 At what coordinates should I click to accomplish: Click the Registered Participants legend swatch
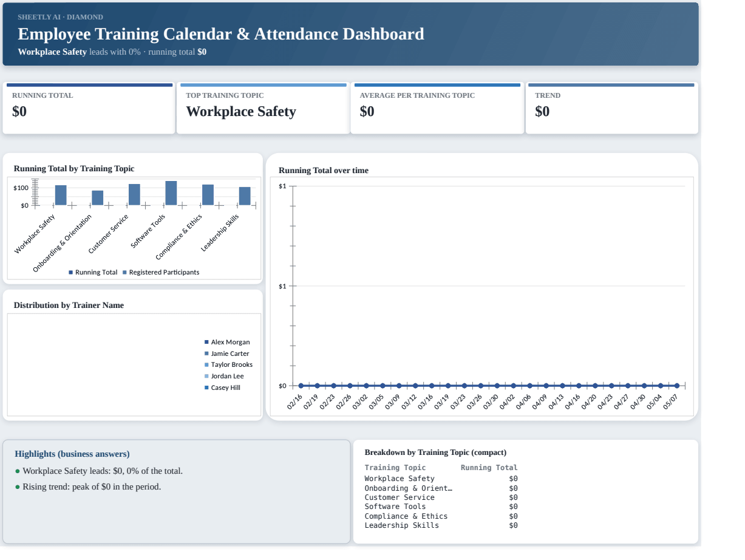click(x=125, y=272)
